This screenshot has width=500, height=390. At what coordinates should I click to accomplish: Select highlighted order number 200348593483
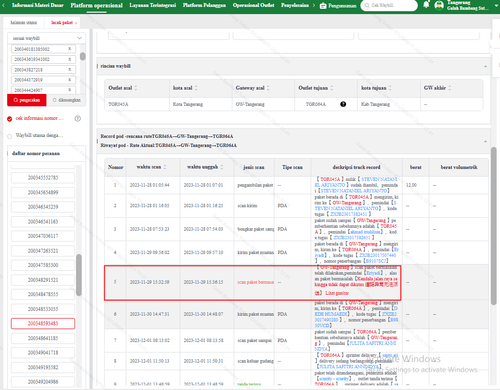[x=43, y=323]
